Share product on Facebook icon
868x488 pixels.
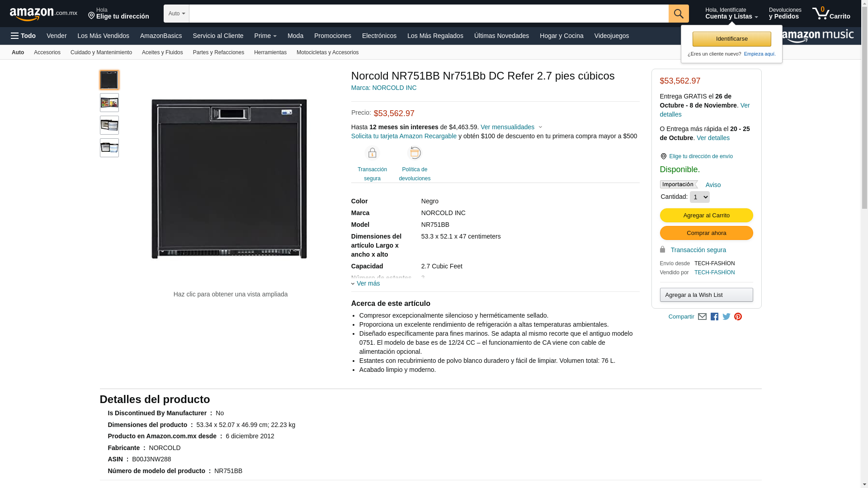pyautogui.click(x=714, y=317)
